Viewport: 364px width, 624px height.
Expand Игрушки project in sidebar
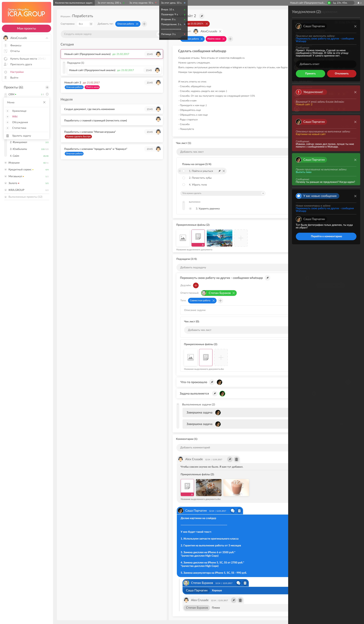tap(6, 163)
